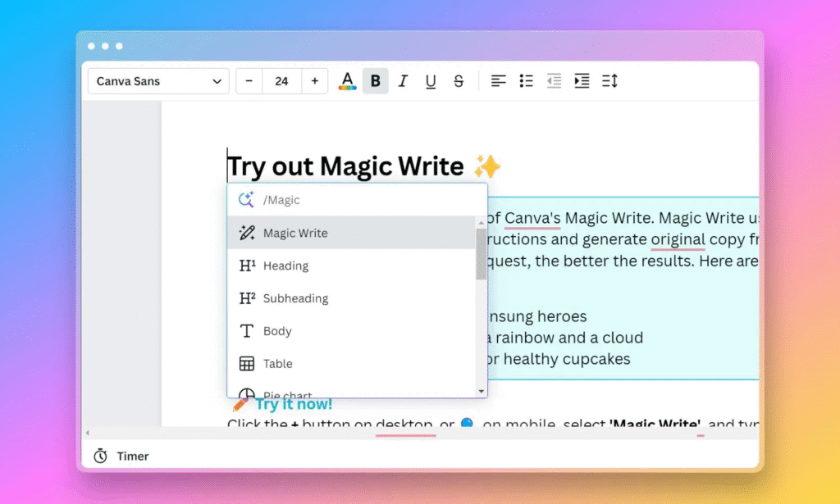Screen dimensions: 840x504
Task: Click the increase indent icon
Action: click(582, 81)
